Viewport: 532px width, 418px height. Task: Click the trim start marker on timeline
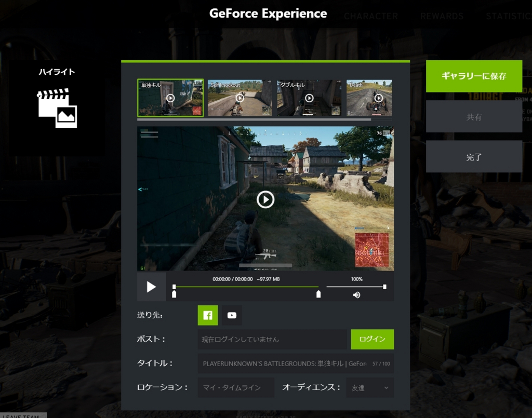tap(174, 294)
